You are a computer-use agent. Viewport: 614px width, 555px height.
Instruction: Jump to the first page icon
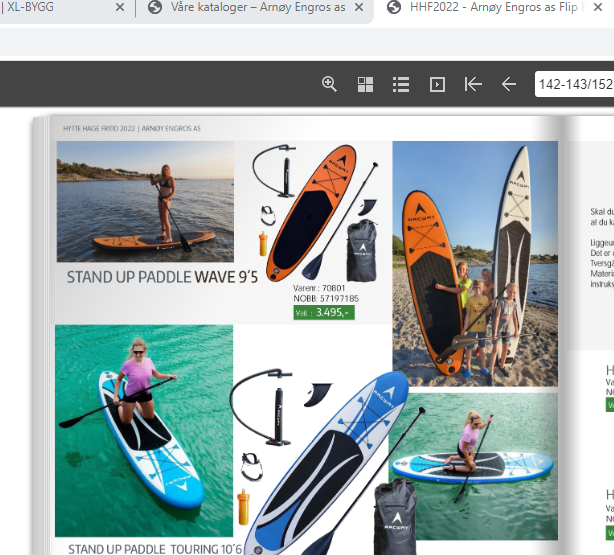pyautogui.click(x=473, y=84)
